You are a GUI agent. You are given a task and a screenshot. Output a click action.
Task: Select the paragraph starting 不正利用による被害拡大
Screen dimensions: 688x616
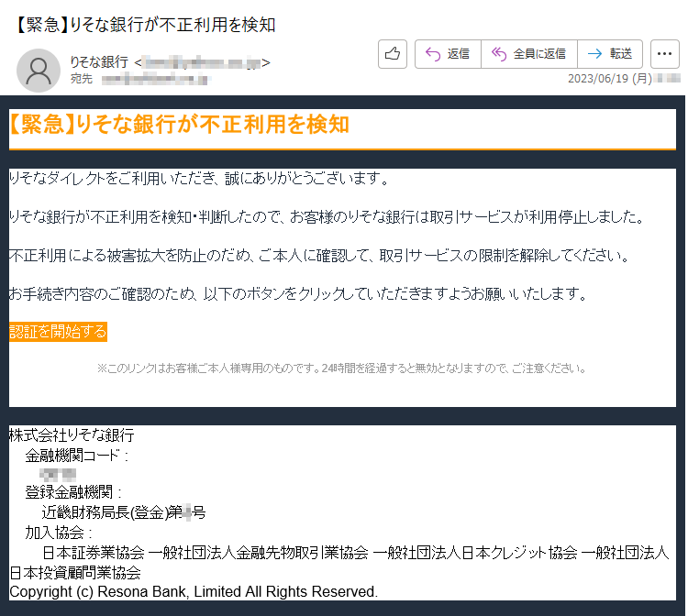pyautogui.click(x=320, y=255)
